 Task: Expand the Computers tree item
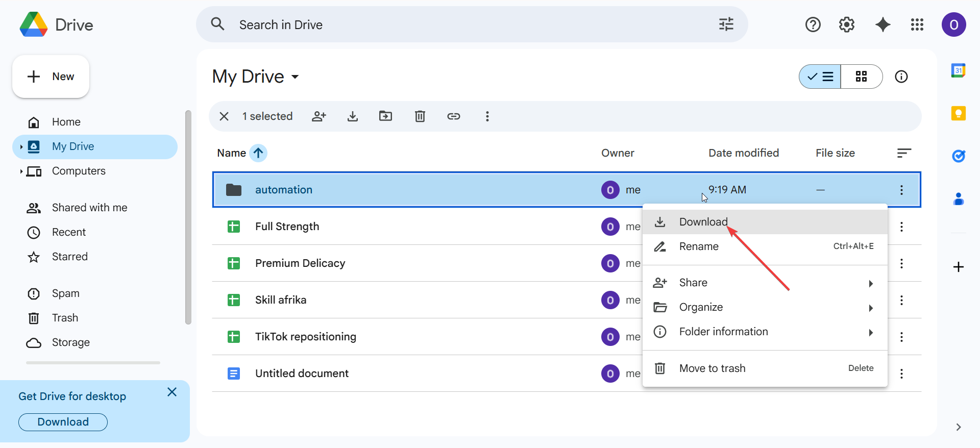point(21,171)
